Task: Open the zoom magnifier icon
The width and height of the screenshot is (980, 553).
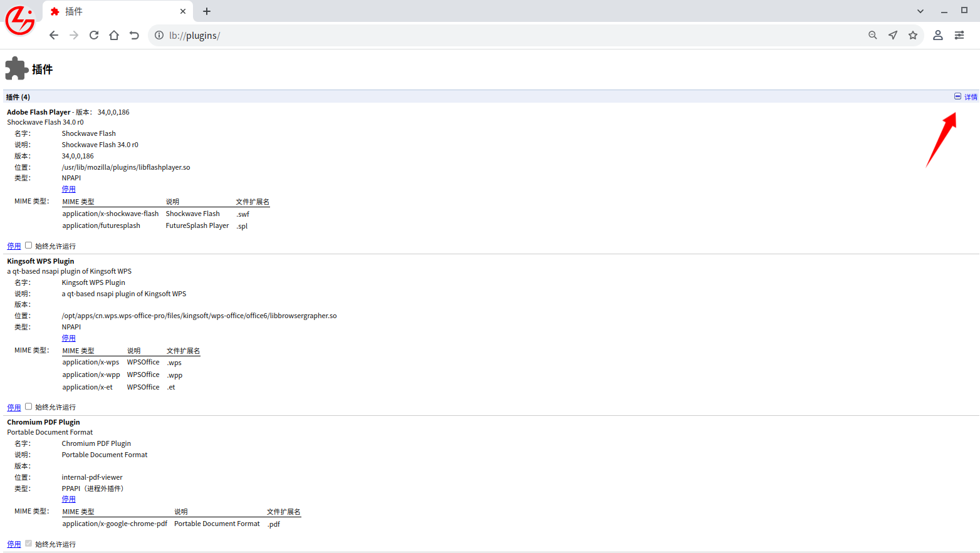Action: (873, 35)
